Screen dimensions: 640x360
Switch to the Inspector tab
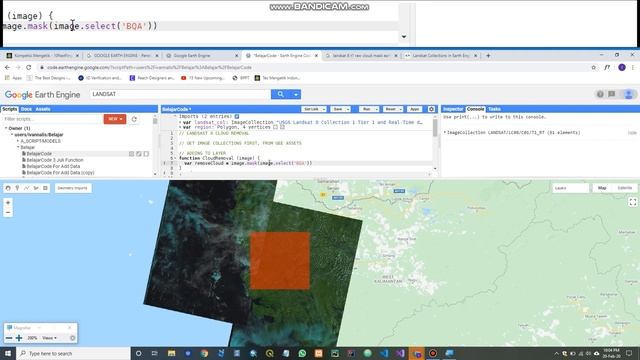pyautogui.click(x=453, y=109)
